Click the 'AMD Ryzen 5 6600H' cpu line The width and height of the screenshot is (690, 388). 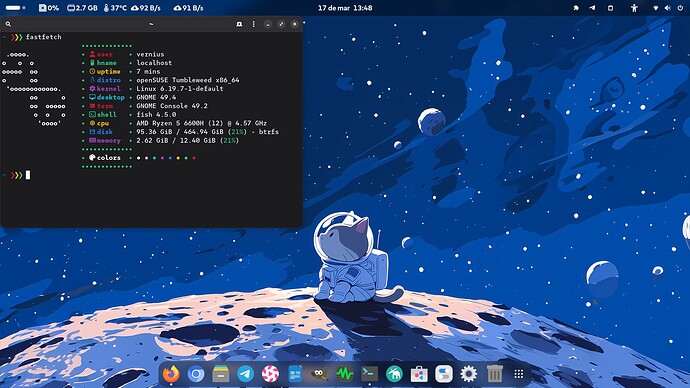click(x=202, y=123)
